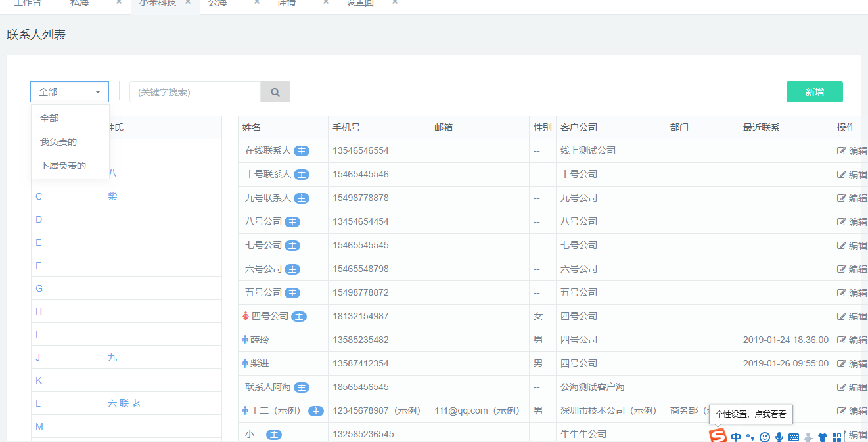Click edit icon for 八号公司 row
The width and height of the screenshot is (868, 442).
841,222
